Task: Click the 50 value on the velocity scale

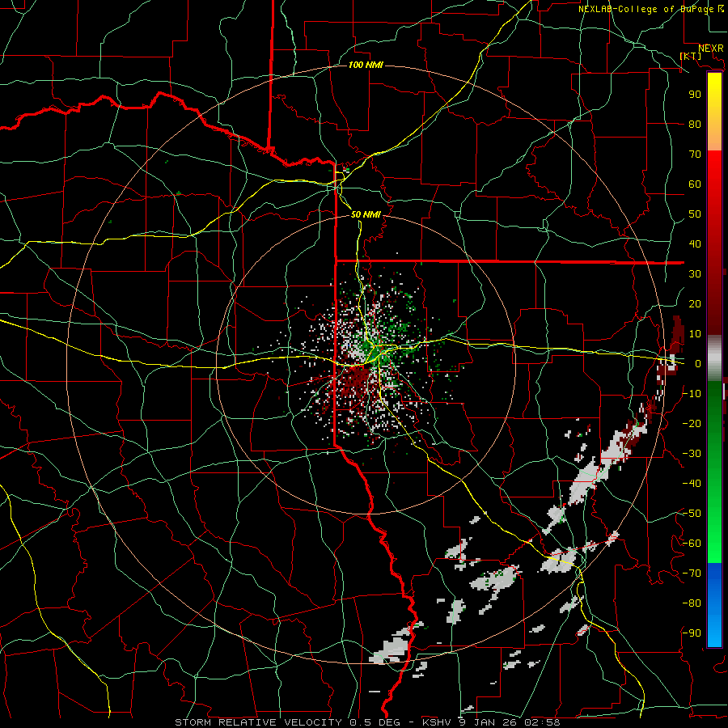Action: click(695, 214)
